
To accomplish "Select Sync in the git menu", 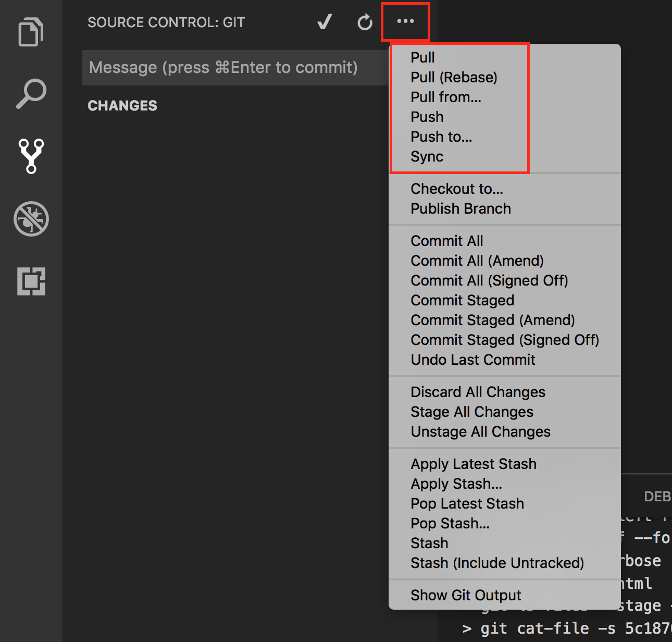I will [427, 156].
